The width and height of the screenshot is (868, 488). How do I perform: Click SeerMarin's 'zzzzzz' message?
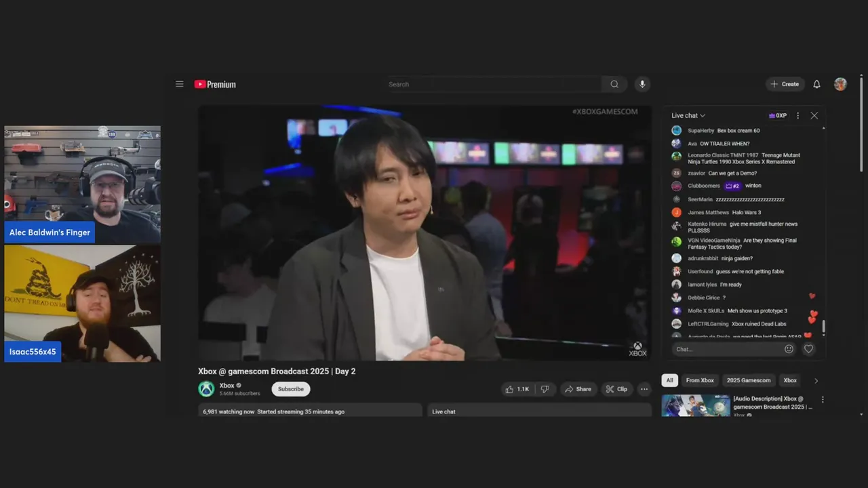(x=750, y=200)
